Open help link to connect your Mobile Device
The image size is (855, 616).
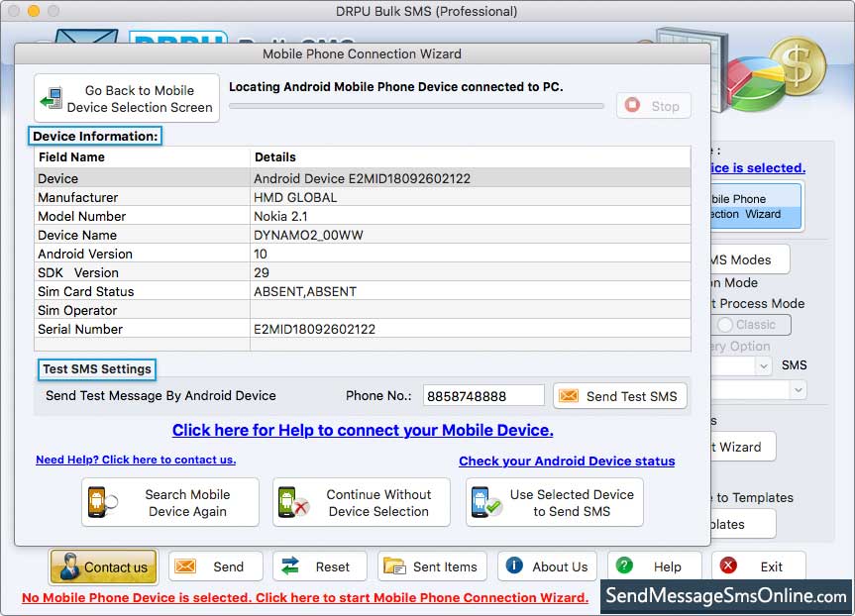tap(363, 430)
